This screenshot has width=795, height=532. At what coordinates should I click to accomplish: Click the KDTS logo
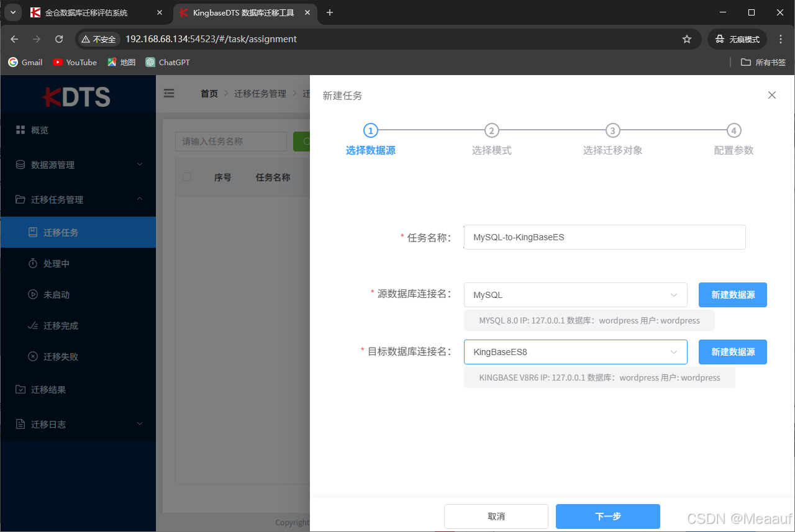tap(76, 96)
